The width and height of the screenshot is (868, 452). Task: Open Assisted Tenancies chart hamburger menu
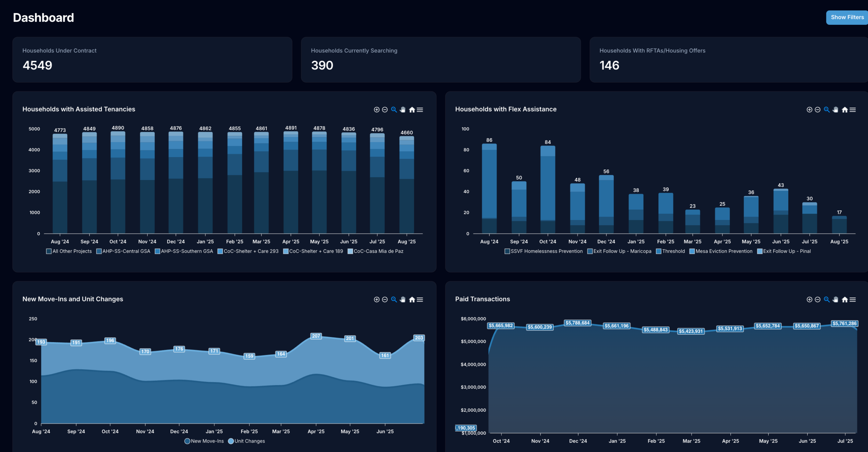point(420,110)
